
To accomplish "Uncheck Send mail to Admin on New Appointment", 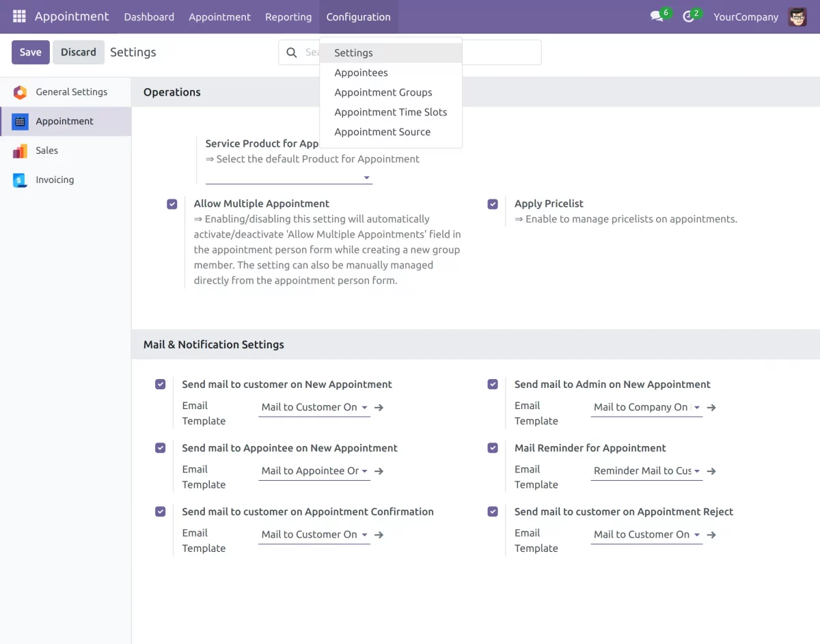I will 493,384.
